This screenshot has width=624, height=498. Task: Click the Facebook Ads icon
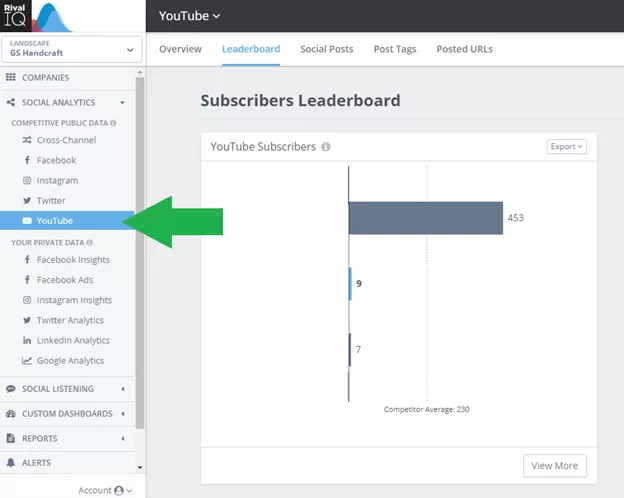(27, 280)
